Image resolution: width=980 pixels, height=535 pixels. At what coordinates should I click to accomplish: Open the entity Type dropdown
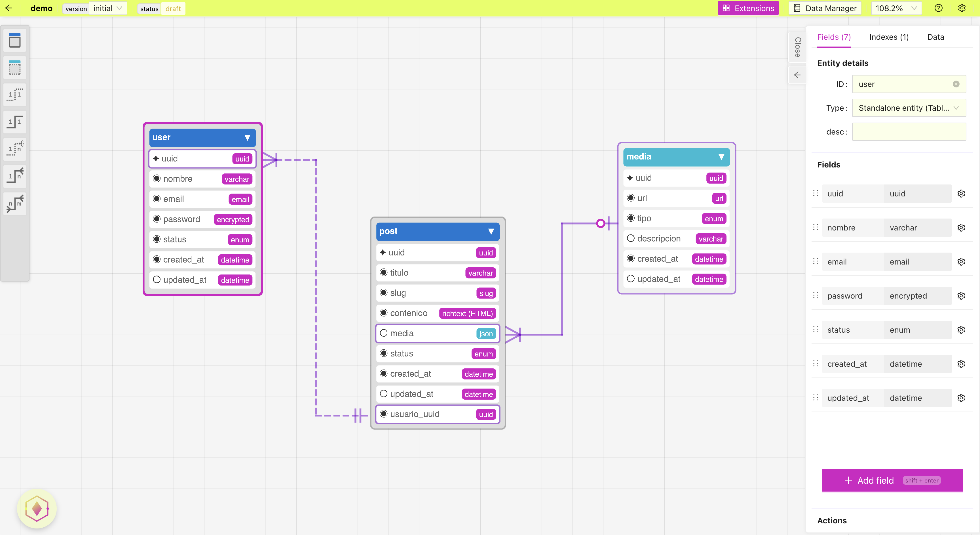pyautogui.click(x=909, y=108)
